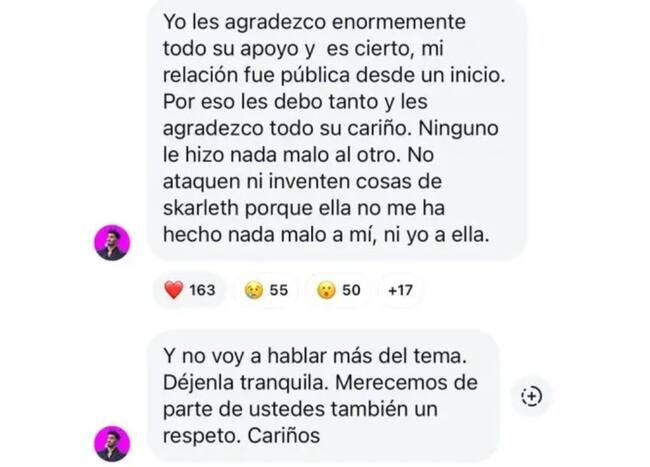650x467 pixels.
Task: Tap the surprised face reaction emoji
Action: tap(326, 290)
